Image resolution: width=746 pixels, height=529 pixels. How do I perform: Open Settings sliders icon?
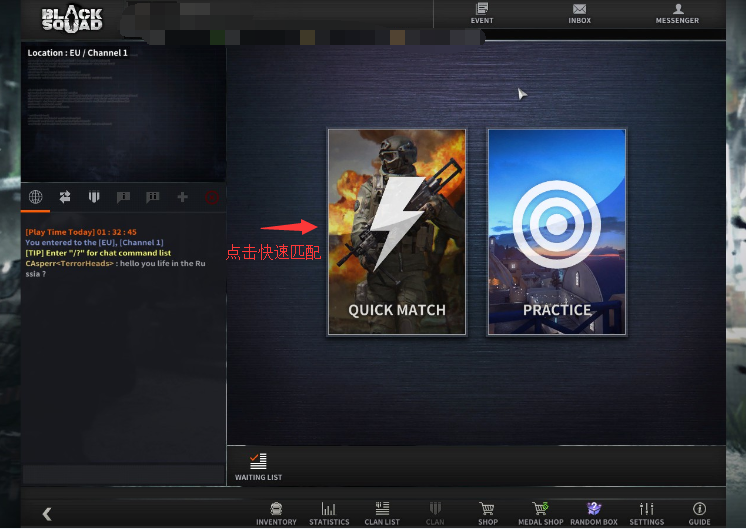pyautogui.click(x=647, y=514)
